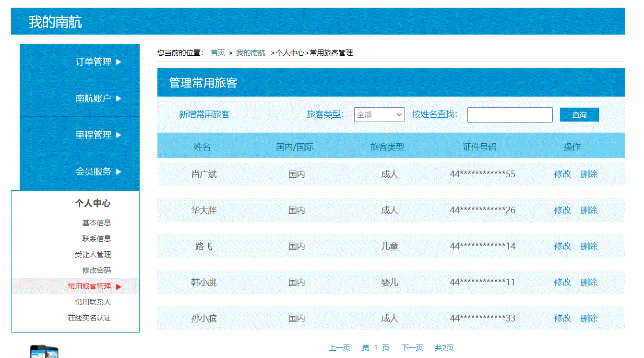This screenshot has width=644, height=358.
Task: Click 删除 for 路飞
Action: pos(589,247)
